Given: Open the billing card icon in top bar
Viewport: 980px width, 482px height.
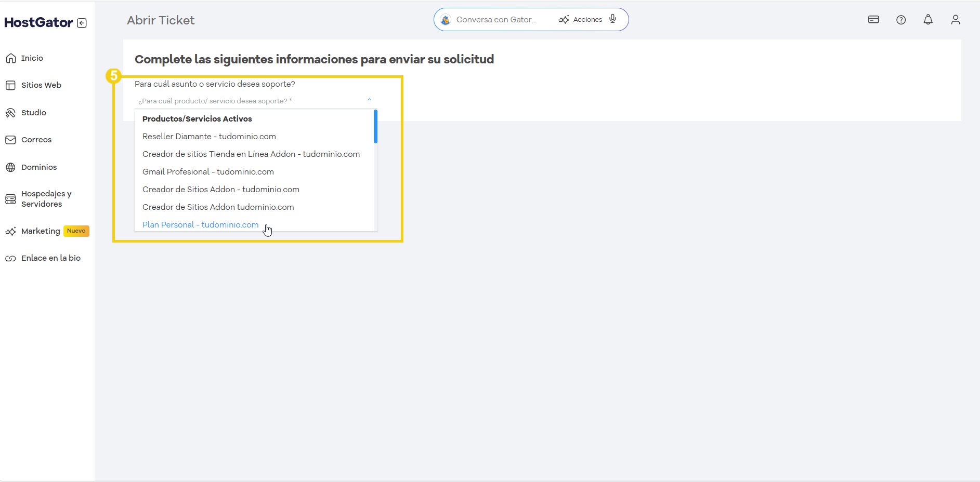Looking at the screenshot, I should click(873, 19).
